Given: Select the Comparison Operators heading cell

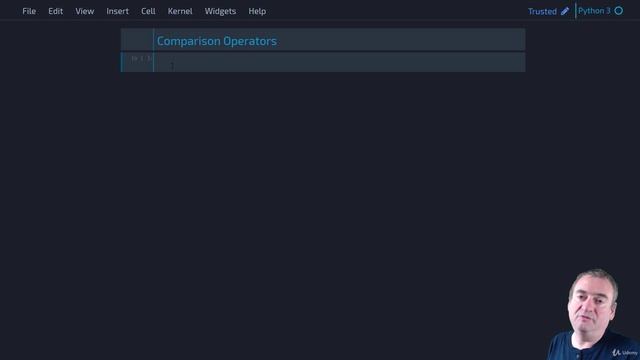Looking at the screenshot, I should 323,40.
